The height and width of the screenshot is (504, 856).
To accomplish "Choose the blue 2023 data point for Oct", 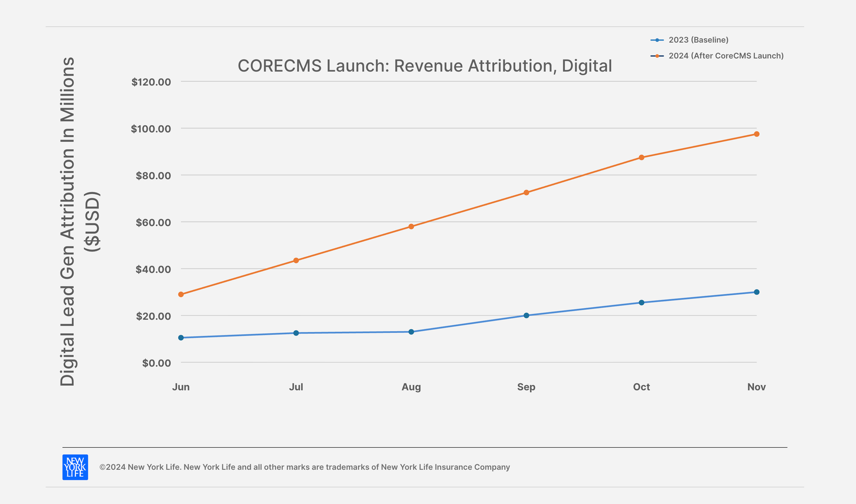I will tap(641, 302).
